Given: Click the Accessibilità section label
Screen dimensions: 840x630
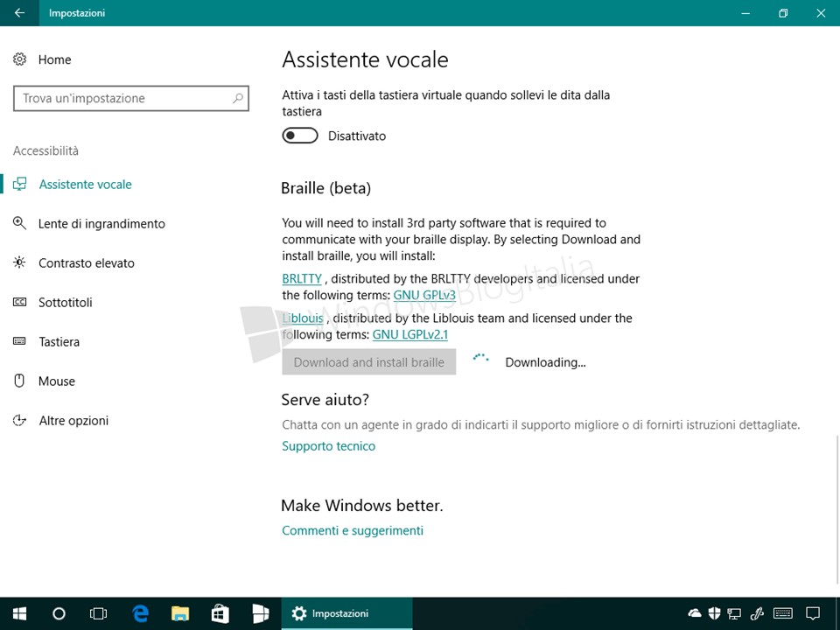Looking at the screenshot, I should (x=45, y=151).
